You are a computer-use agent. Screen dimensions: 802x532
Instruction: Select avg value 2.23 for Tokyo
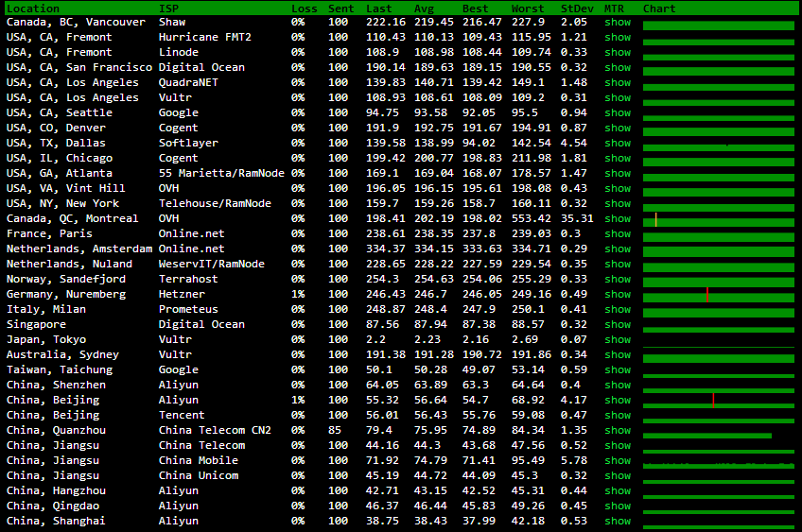pyautogui.click(x=427, y=340)
